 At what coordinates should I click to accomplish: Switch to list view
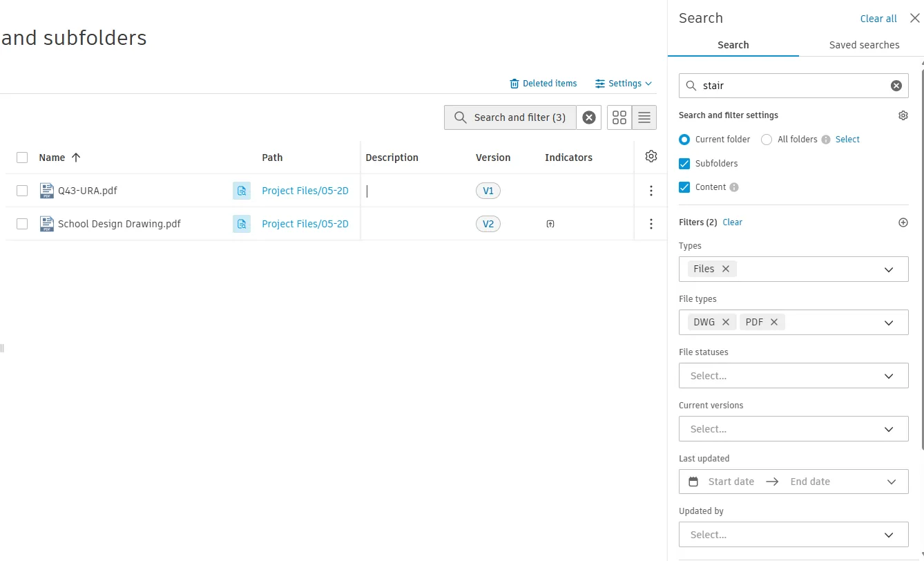(x=644, y=117)
